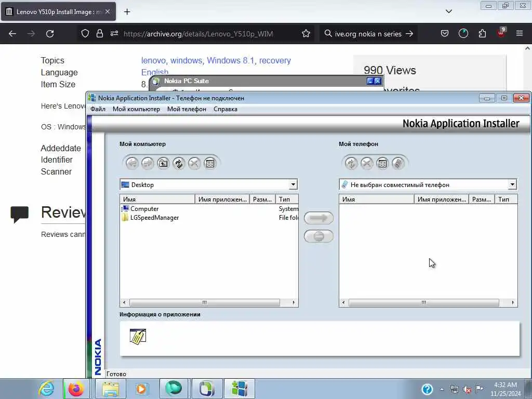Screen dimensions: 532x399
Task: Open Firefox hamburger application menu
Action: tap(520, 33)
